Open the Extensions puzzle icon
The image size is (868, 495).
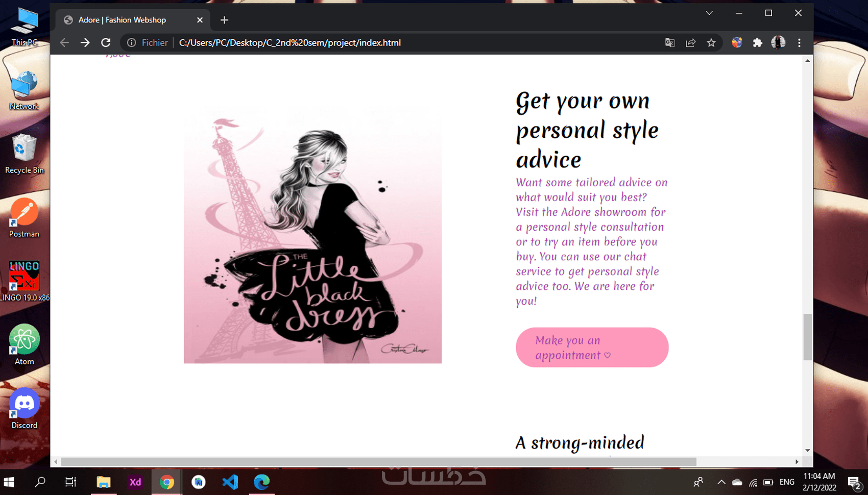point(758,43)
